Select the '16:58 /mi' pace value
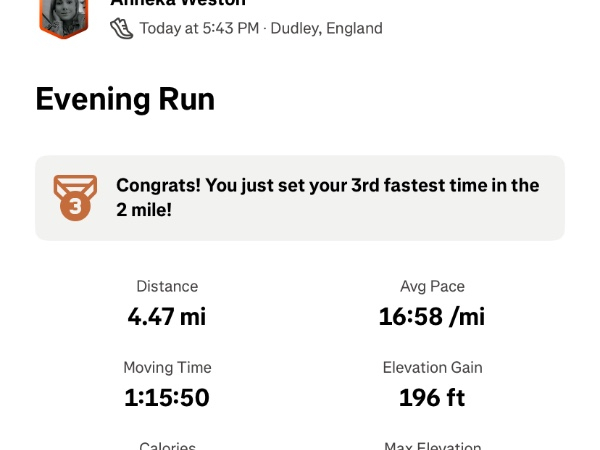Viewport: 600px width, 450px height. pos(432,317)
